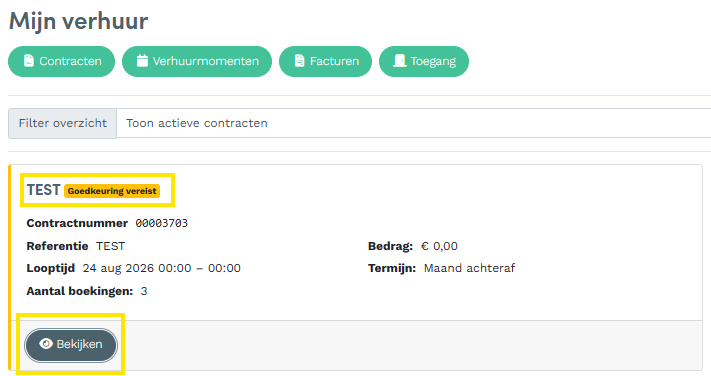Click the Mijn verhuur heading
Screen dimensions: 711x376
78,21
